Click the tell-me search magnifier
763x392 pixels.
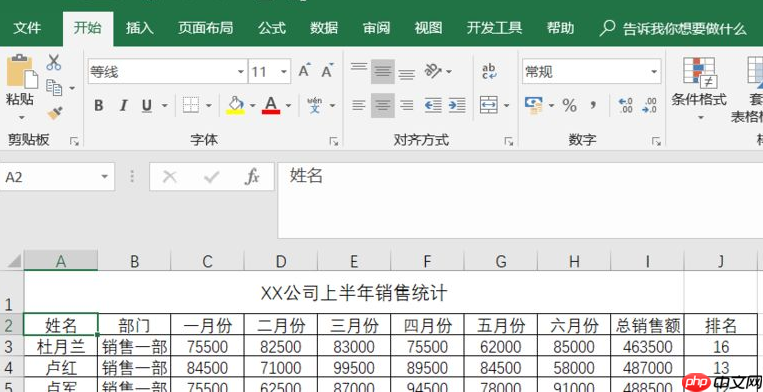coord(607,28)
